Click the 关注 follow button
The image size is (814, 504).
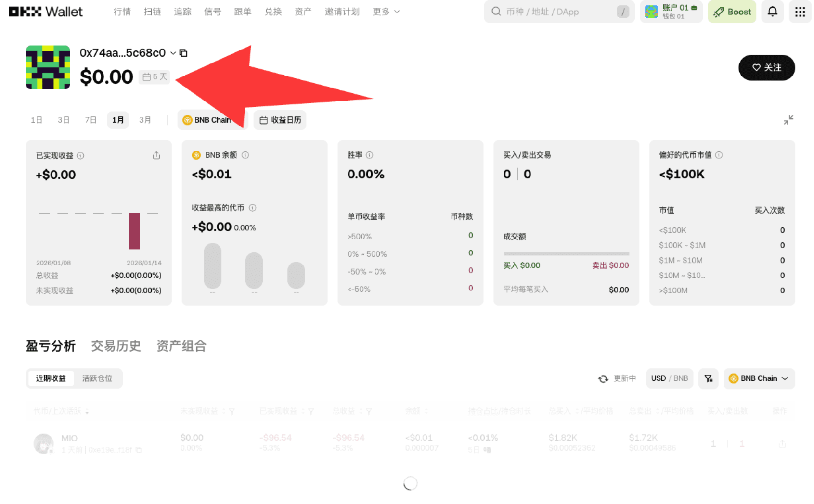pos(766,68)
